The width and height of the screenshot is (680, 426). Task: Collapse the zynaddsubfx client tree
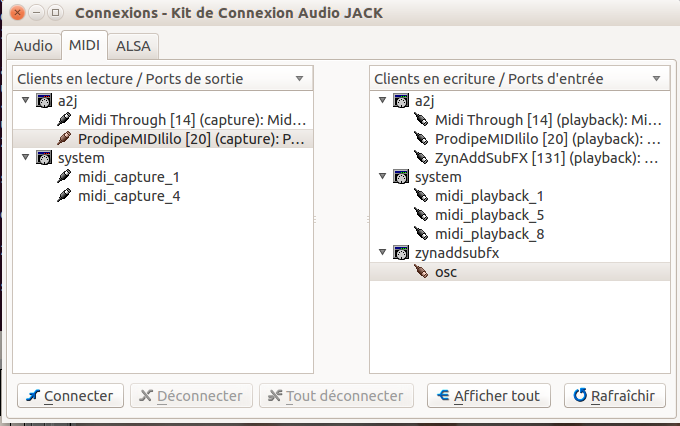382,253
